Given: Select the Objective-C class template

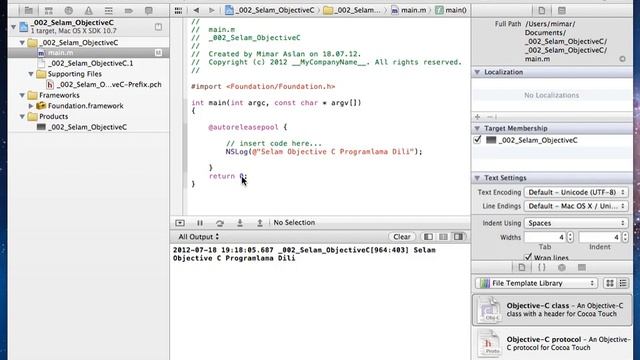Looking at the screenshot, I should (x=552, y=310).
